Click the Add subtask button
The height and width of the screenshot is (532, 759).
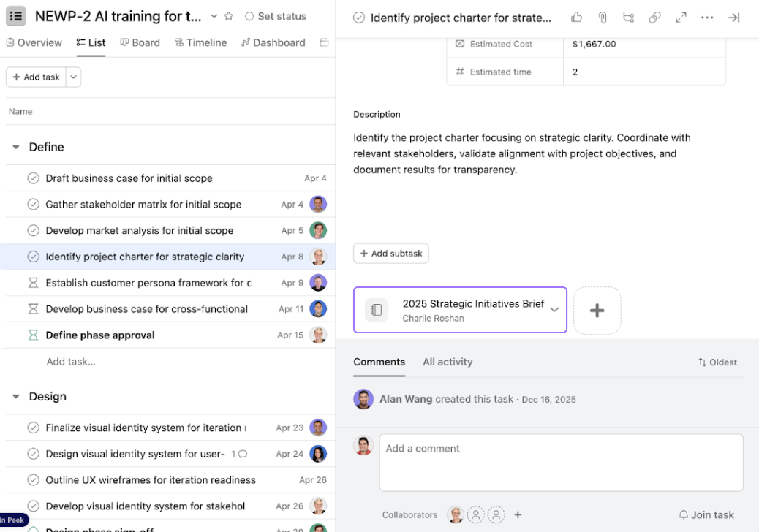point(391,254)
